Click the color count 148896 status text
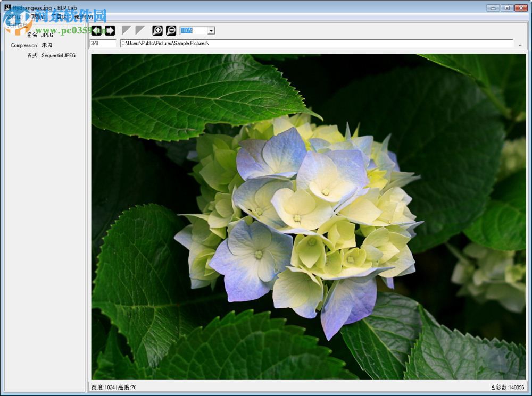532x396 pixels. [508, 387]
